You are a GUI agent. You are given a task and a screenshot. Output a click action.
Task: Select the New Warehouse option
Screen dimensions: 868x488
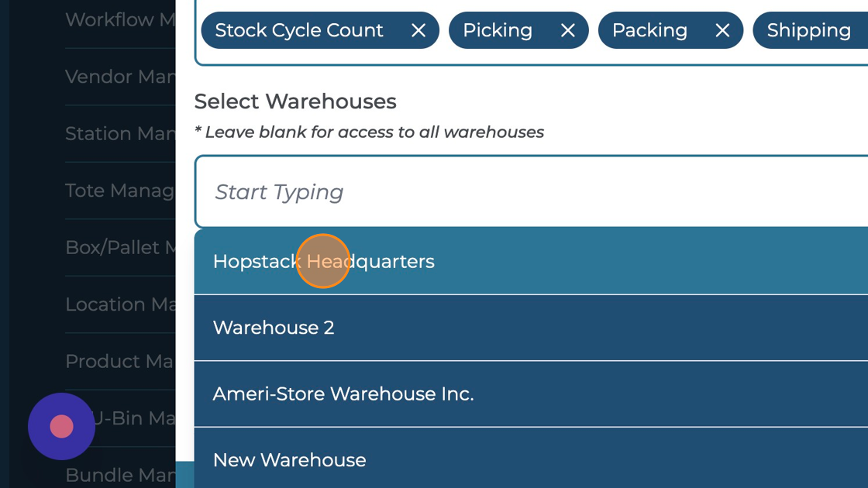pyautogui.click(x=289, y=460)
